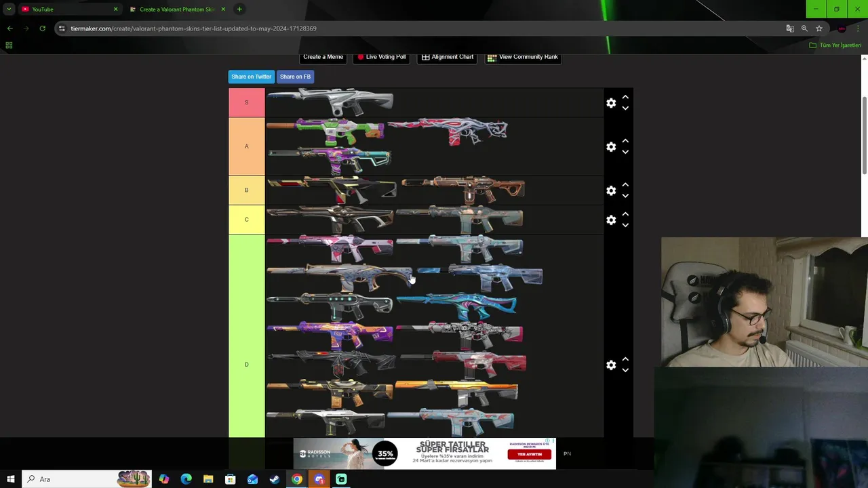Select the white Phantom skin in S tier
The height and width of the screenshot is (488, 868).
tap(330, 102)
